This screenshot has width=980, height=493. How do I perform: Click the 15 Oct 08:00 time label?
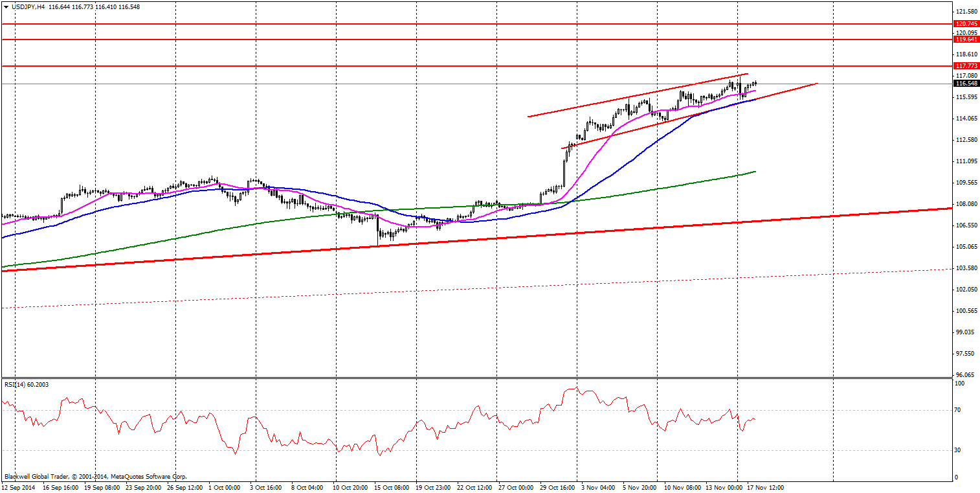click(392, 487)
